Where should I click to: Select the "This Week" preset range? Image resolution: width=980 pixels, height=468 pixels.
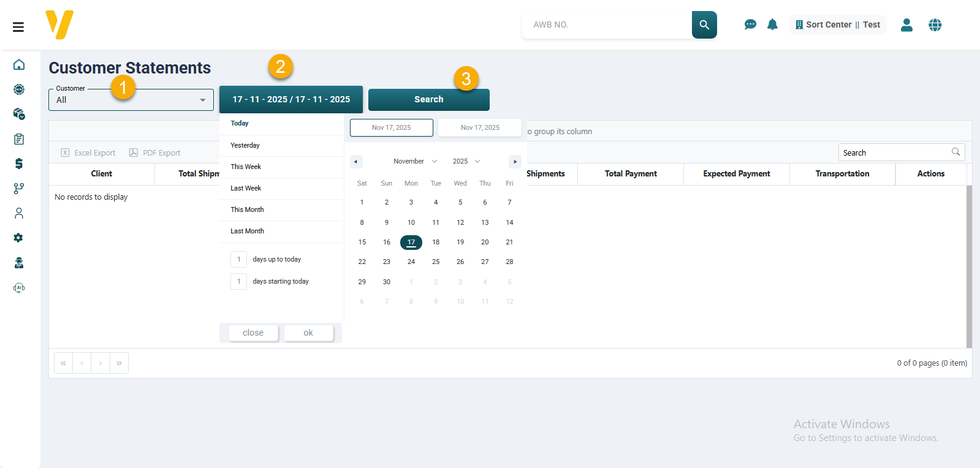tap(246, 167)
